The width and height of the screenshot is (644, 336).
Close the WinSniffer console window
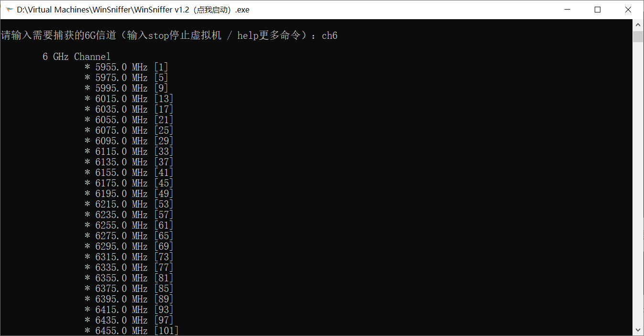tap(629, 10)
